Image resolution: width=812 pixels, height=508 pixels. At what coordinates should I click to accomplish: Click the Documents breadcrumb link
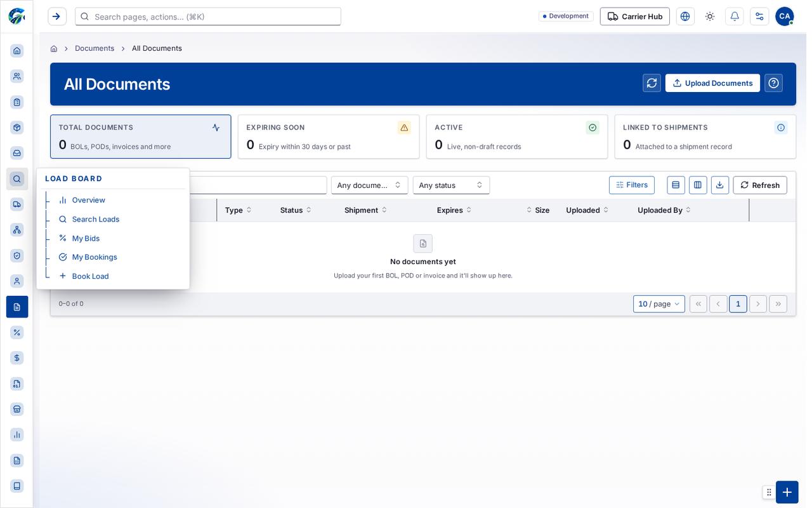coord(95,48)
